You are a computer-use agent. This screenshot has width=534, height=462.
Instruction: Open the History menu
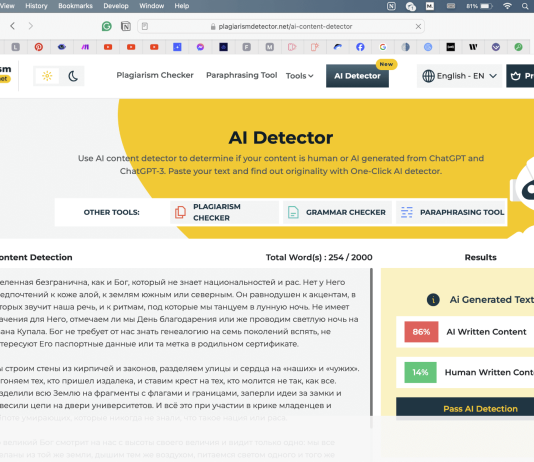(36, 6)
